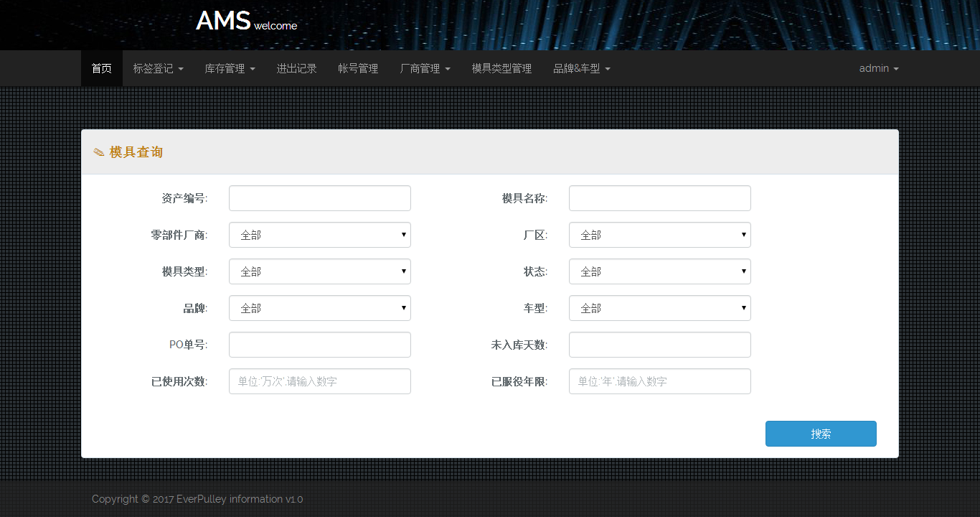Open the 零部件厂商 select list

coord(319,235)
